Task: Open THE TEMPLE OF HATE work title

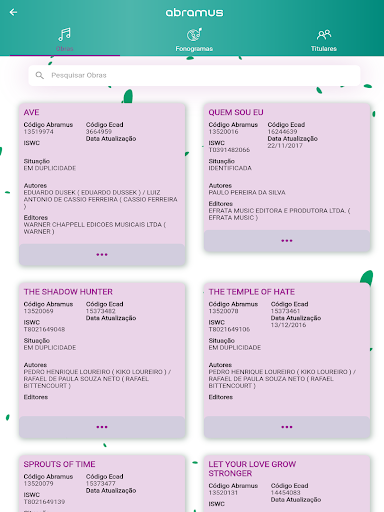Action: [x=252, y=292]
